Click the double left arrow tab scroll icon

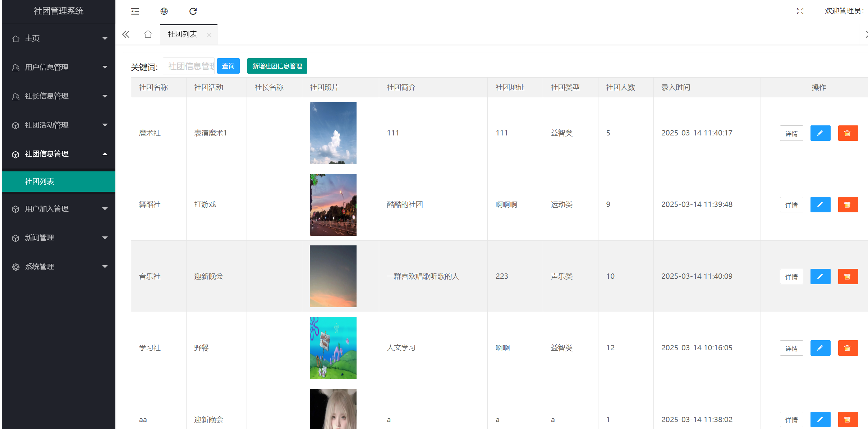coord(125,34)
